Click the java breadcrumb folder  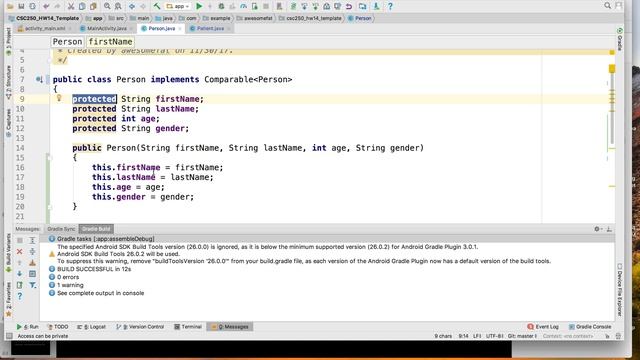(x=164, y=18)
